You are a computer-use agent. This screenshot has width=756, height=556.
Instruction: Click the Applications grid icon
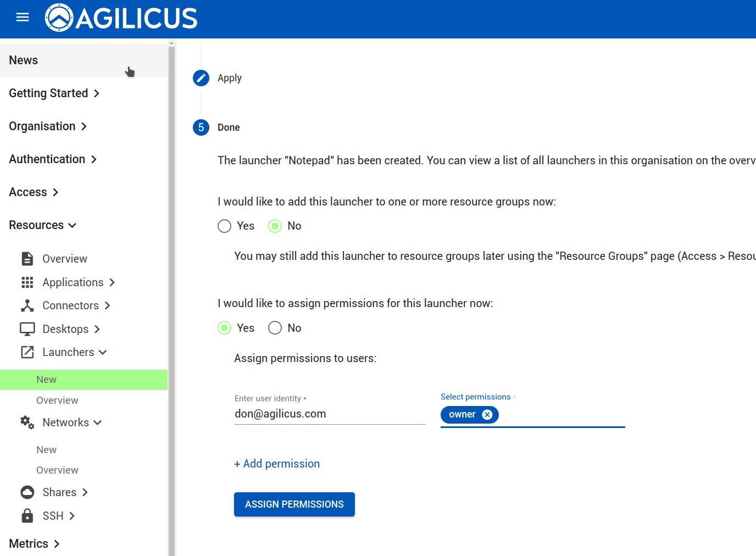click(x=27, y=282)
